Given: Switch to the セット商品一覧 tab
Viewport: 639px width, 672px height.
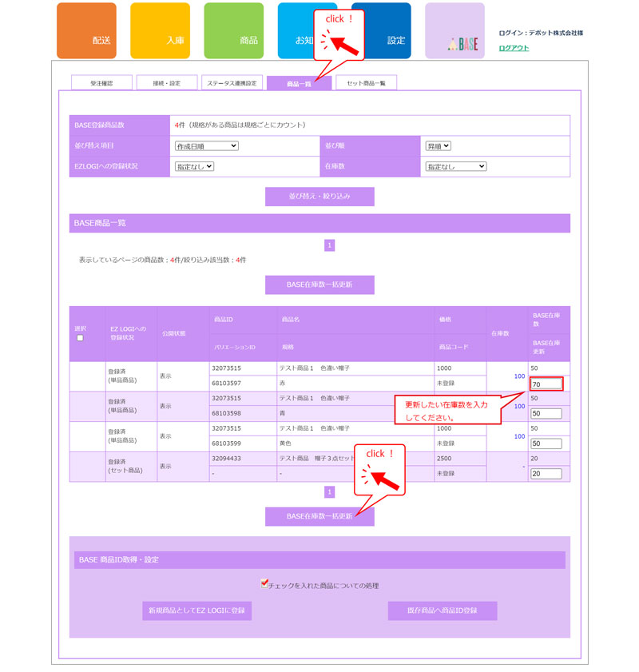Looking at the screenshot, I should (366, 83).
